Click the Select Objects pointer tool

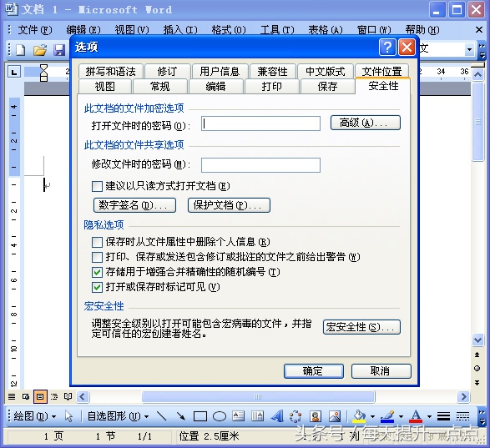coord(68,416)
